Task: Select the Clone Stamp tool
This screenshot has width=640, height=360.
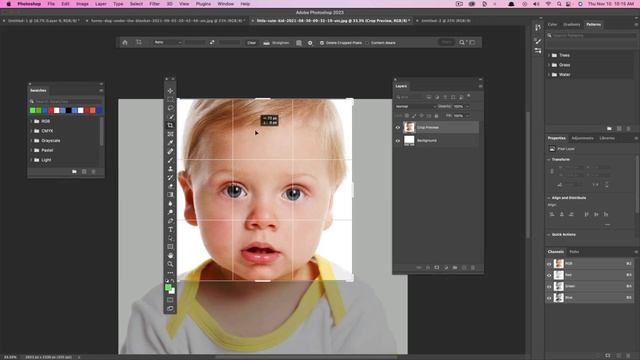Action: click(170, 169)
